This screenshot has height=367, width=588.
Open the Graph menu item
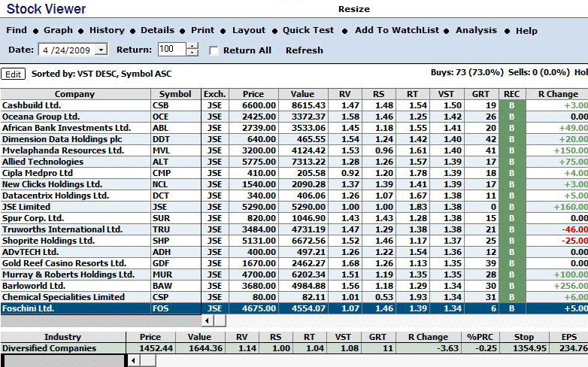tap(58, 31)
